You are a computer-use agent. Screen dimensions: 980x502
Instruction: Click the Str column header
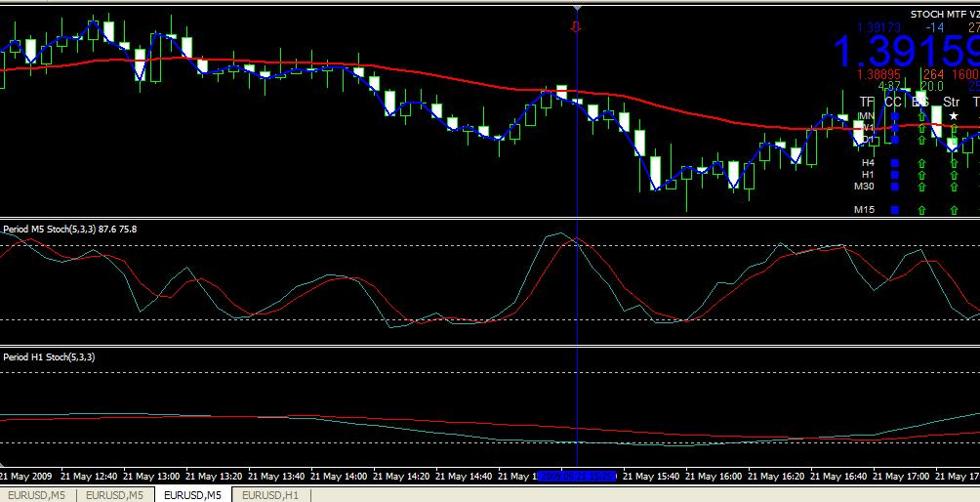[951, 101]
